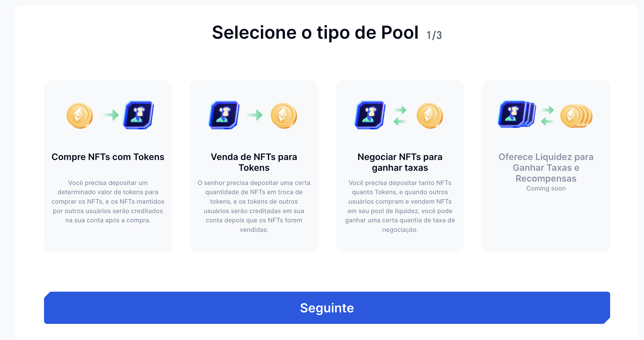Click the green arrow in Compre NFTs card

tap(111, 115)
